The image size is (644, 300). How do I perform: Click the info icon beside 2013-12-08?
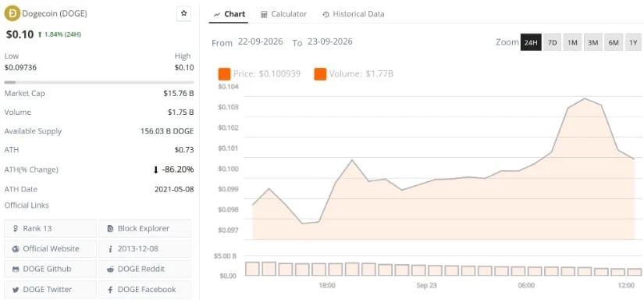(110, 249)
